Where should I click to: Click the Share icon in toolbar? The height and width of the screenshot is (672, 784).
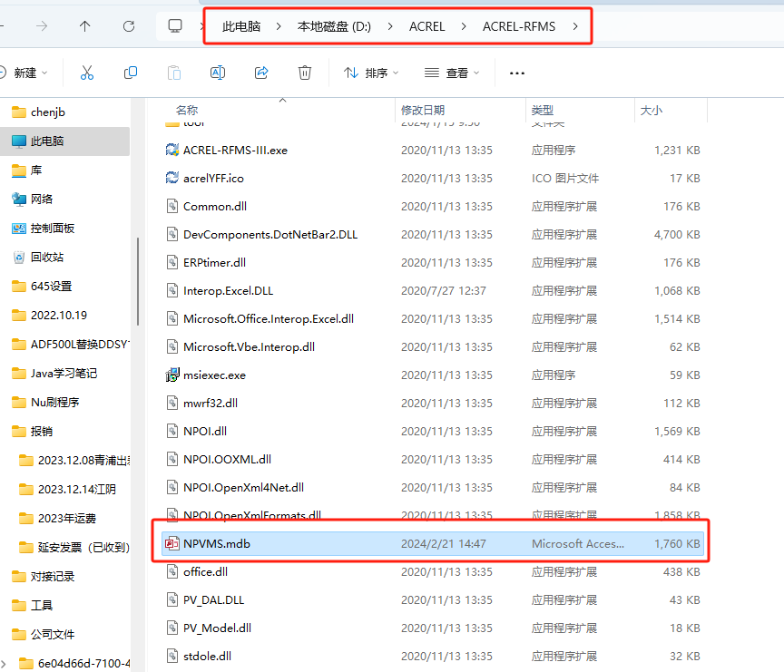point(261,73)
